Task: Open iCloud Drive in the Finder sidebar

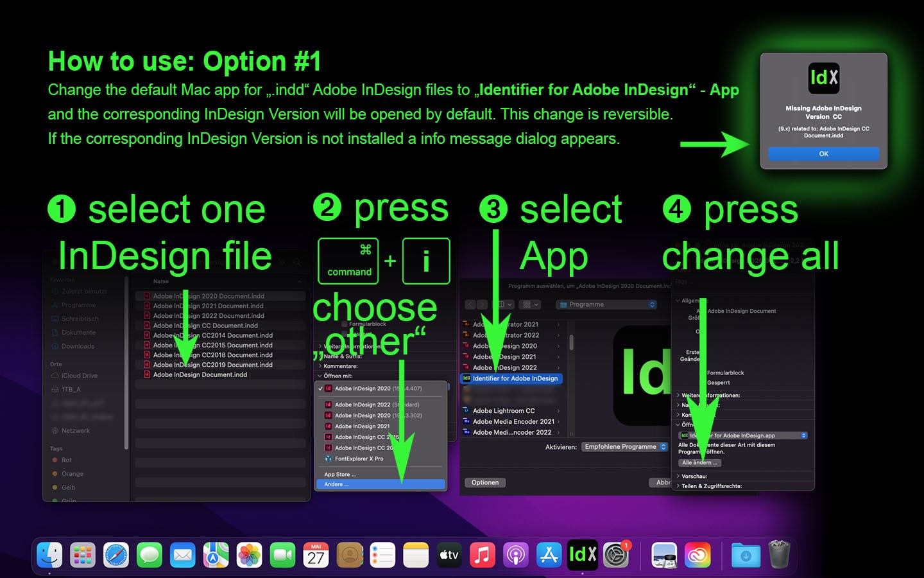Action: pos(79,376)
